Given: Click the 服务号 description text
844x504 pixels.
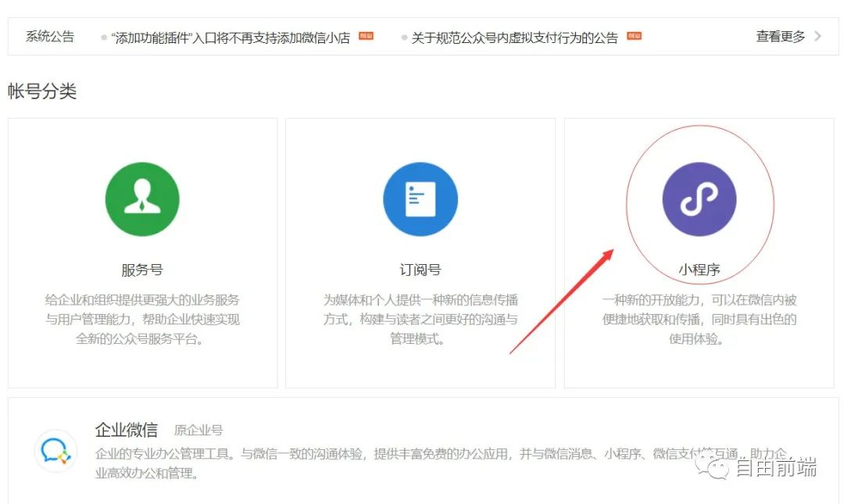Looking at the screenshot, I should click(142, 320).
